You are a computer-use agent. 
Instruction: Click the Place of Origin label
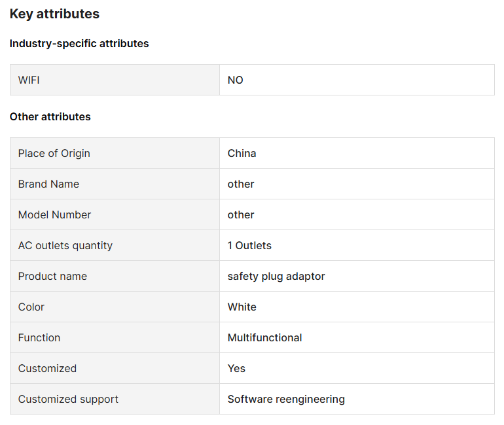54,153
